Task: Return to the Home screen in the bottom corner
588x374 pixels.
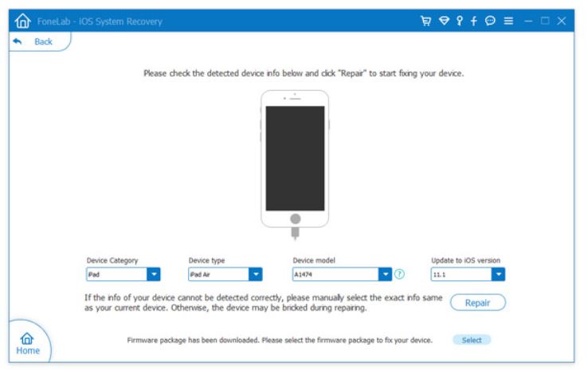Action: [x=27, y=344]
